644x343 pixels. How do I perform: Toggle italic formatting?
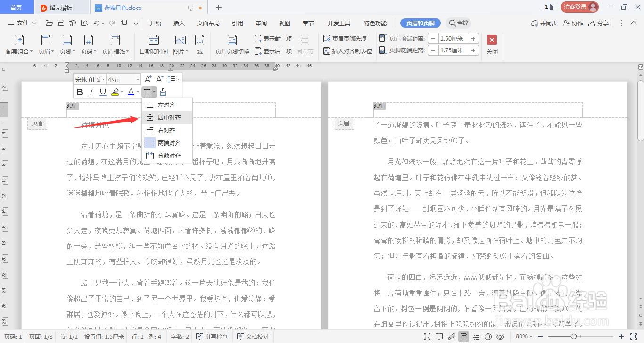[x=91, y=91]
